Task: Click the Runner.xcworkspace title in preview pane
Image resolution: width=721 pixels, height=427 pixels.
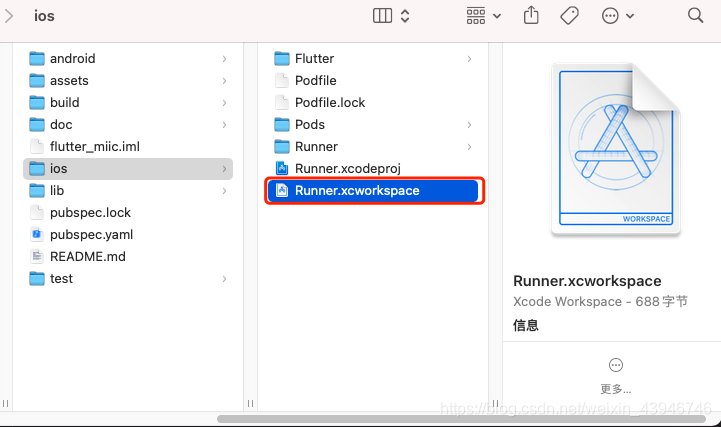Action: point(587,281)
